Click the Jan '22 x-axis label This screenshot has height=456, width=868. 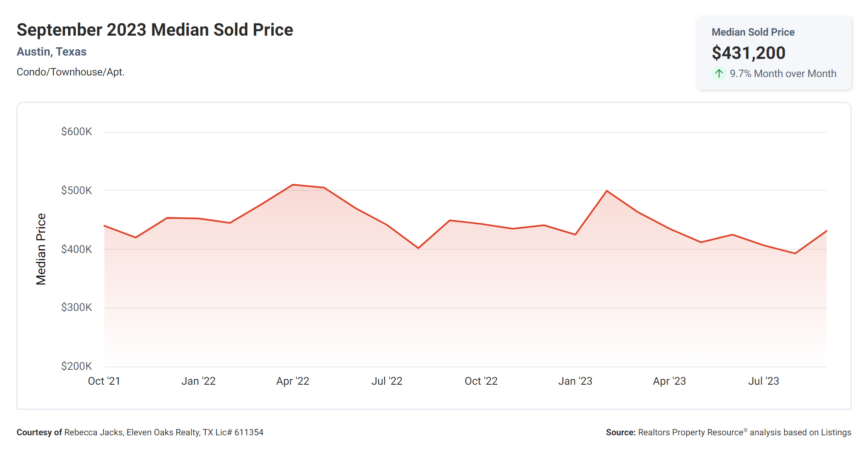[198, 381]
